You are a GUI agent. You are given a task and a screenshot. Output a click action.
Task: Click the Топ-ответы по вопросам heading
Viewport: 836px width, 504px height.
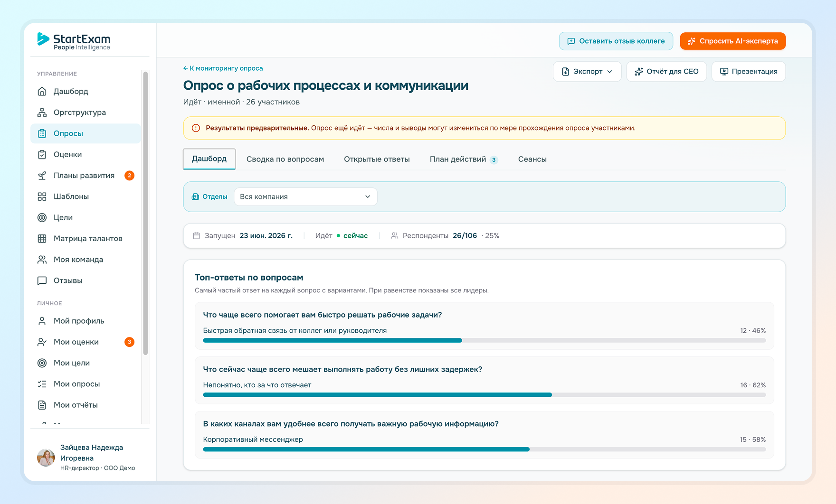tap(249, 277)
